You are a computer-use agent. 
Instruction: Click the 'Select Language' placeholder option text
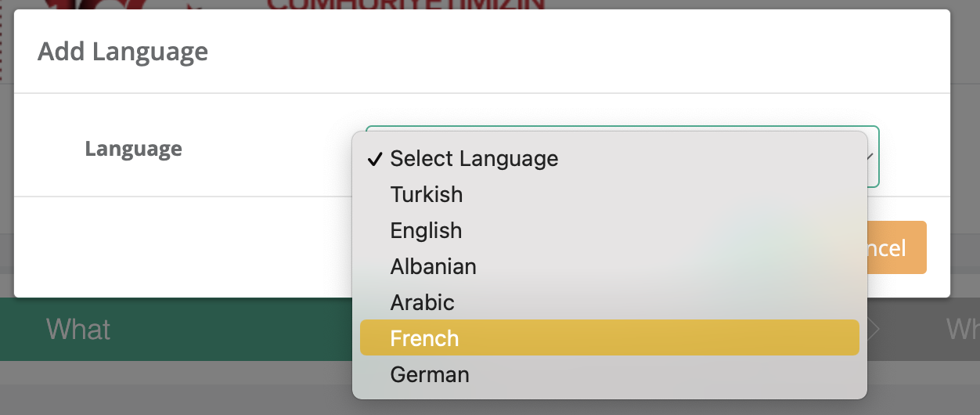coord(474,158)
